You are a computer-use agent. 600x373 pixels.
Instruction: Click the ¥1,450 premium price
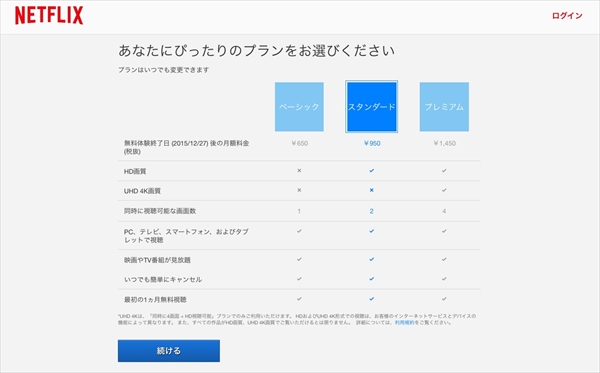[444, 143]
